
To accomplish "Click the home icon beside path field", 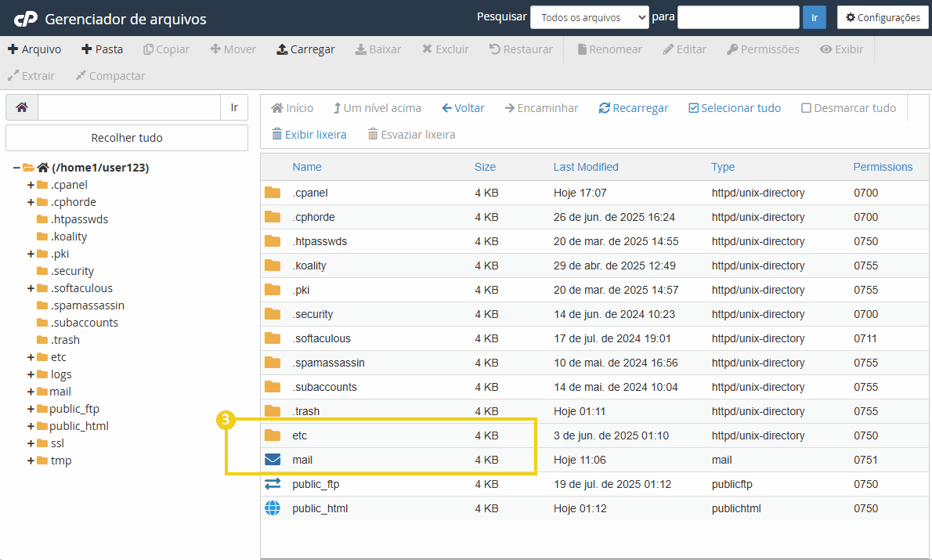I will click(22, 107).
